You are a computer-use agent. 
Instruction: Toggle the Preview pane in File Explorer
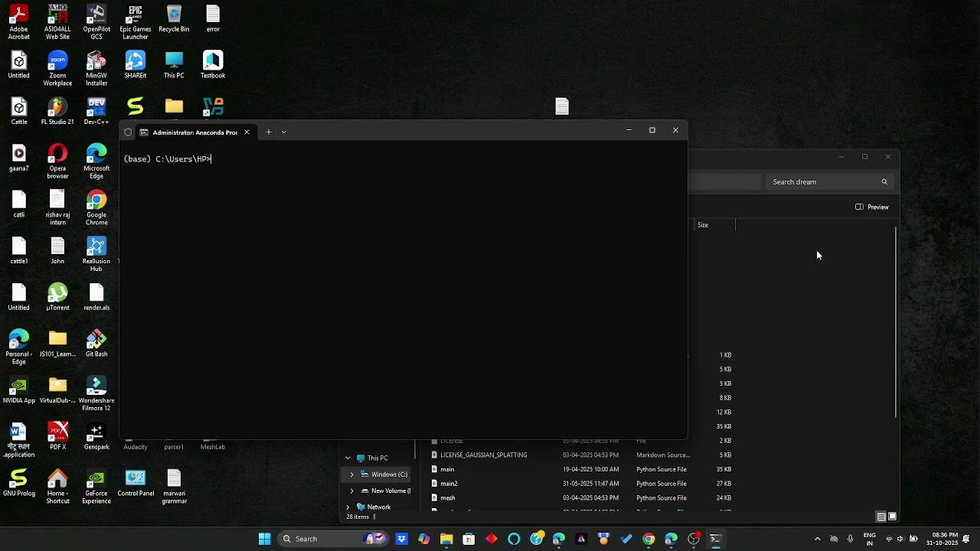[872, 207]
